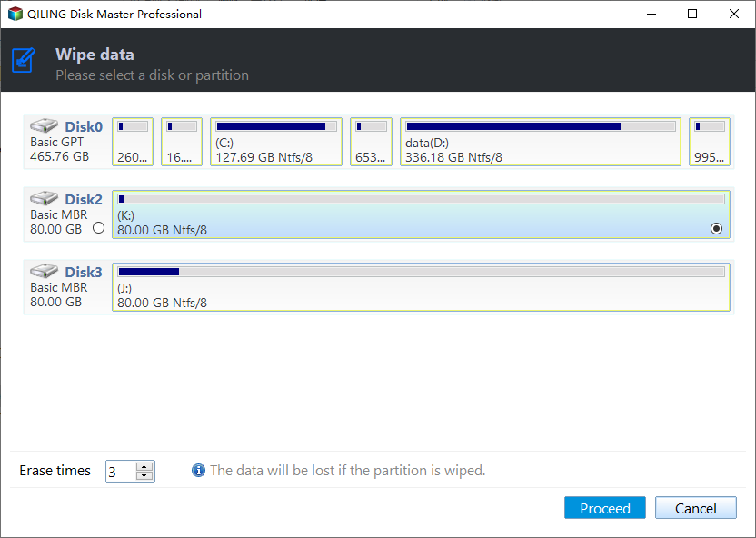Maximize the Disk Master window
Viewport: 756px width, 538px height.
[692, 14]
